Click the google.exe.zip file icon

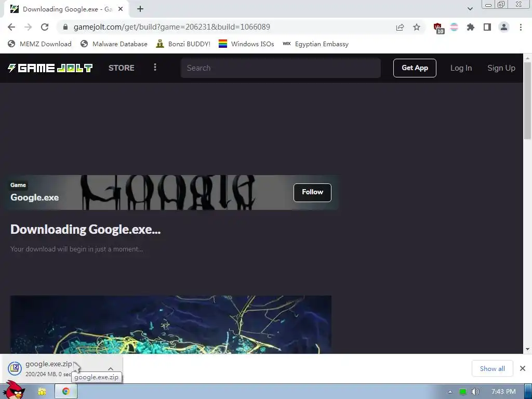click(x=15, y=368)
